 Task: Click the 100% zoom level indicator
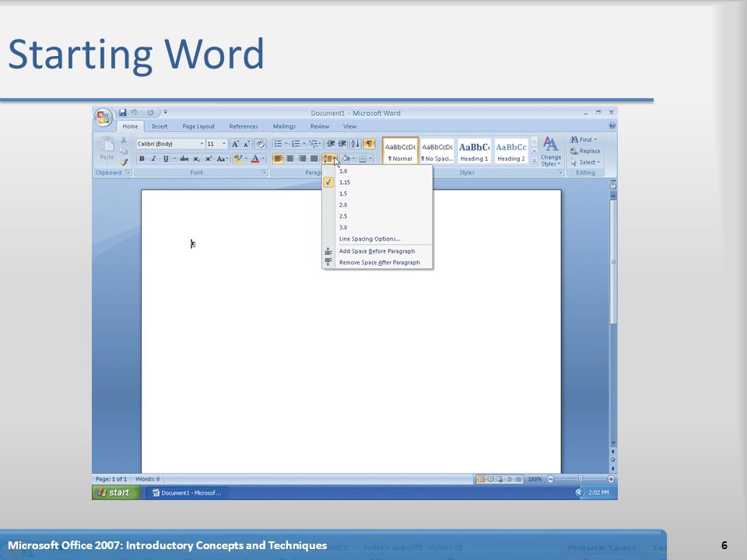[x=535, y=479]
